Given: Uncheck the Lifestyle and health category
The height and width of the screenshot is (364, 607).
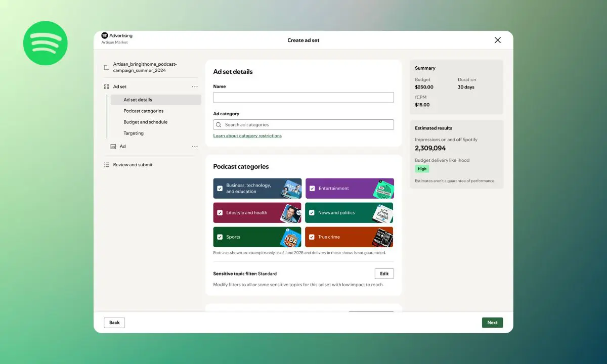Looking at the screenshot, I should coord(220,213).
